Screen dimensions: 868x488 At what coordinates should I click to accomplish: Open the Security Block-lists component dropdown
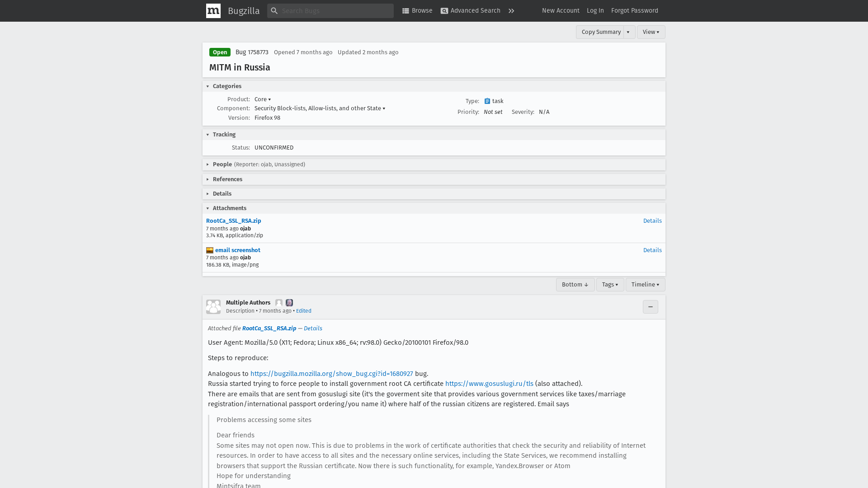[320, 108]
